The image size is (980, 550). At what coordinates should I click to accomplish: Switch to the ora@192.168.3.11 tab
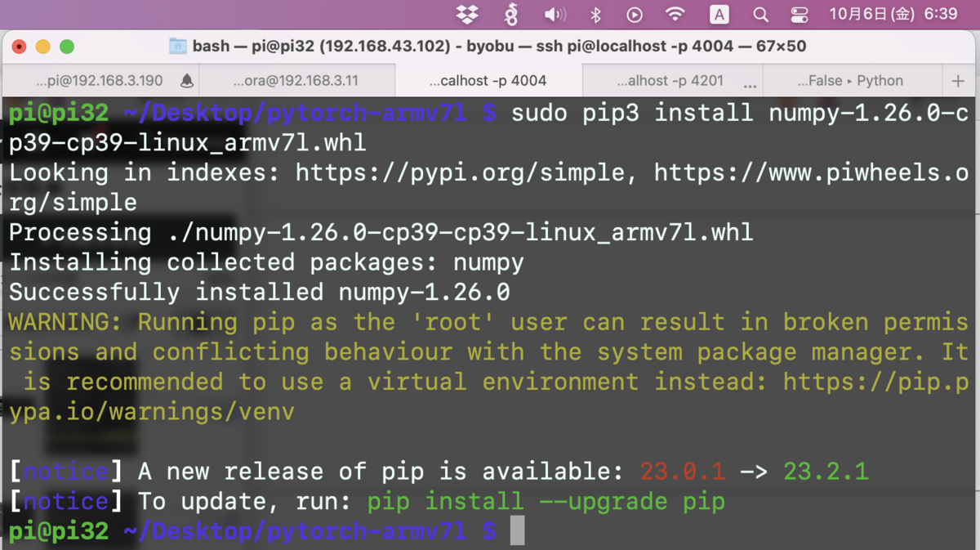(x=297, y=80)
